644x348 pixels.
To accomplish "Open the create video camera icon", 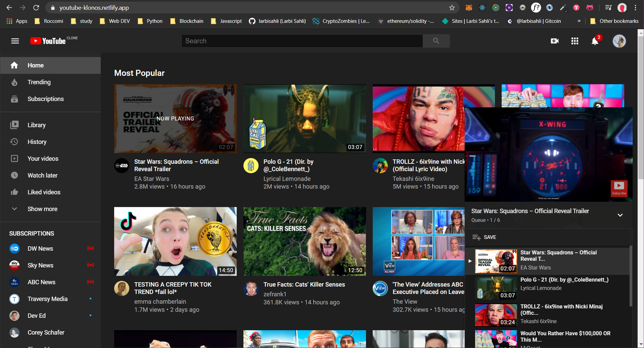I will [x=555, y=41].
